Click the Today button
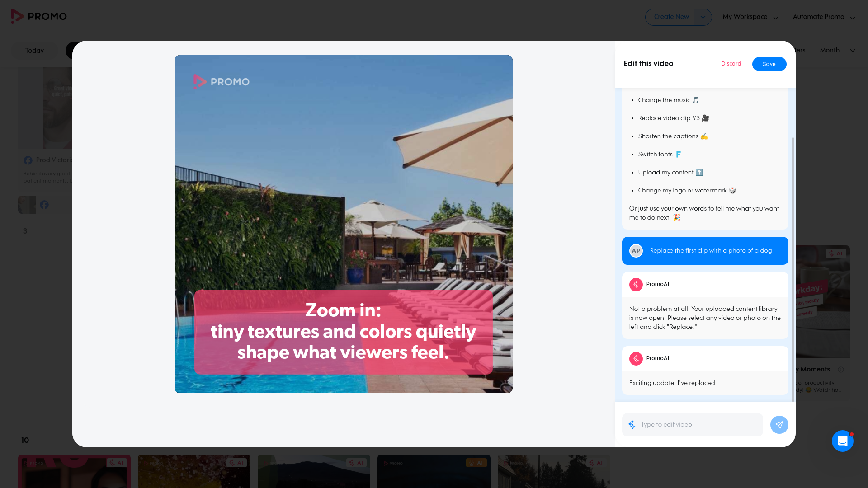Viewport: 868px width, 488px height. 35,51
